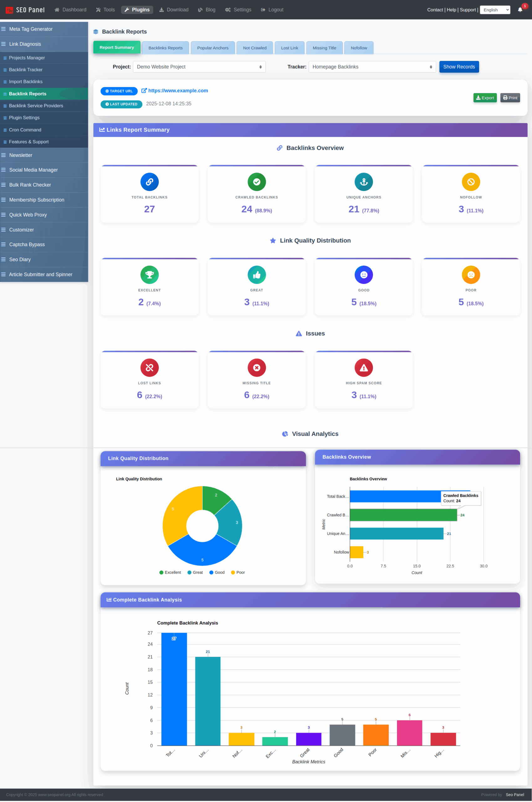Click the High Spam Score warning icon
This screenshot has width=532, height=802.
364,368
